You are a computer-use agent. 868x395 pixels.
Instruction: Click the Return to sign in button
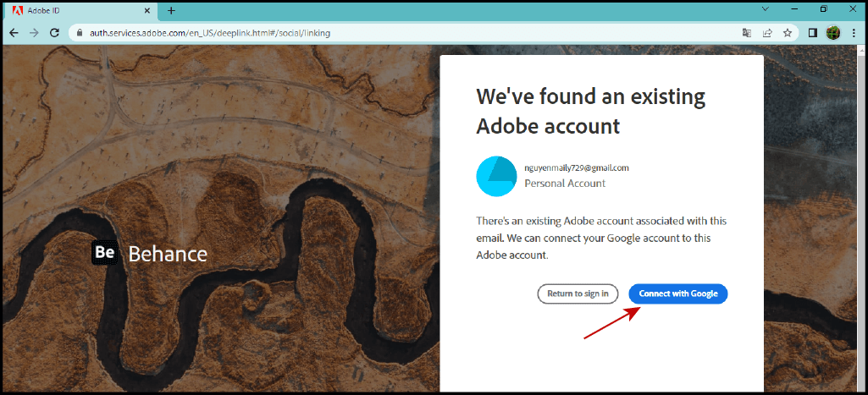pos(578,294)
